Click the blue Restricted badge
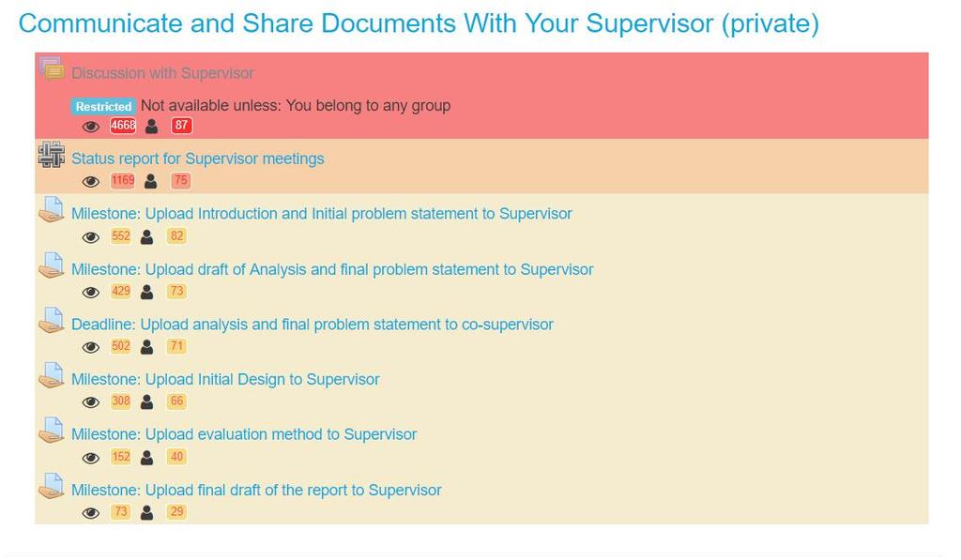Viewport: 961px width, 560px height. 103,107
